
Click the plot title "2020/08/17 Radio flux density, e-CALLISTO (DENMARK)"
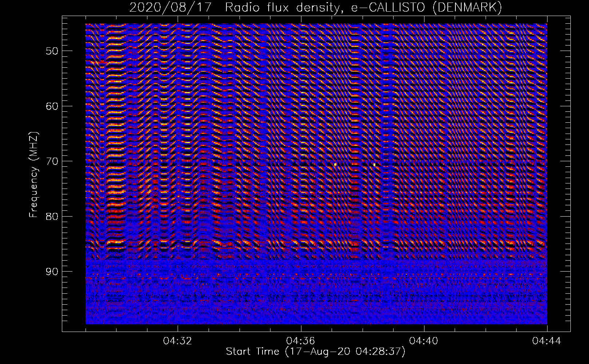(316, 7)
